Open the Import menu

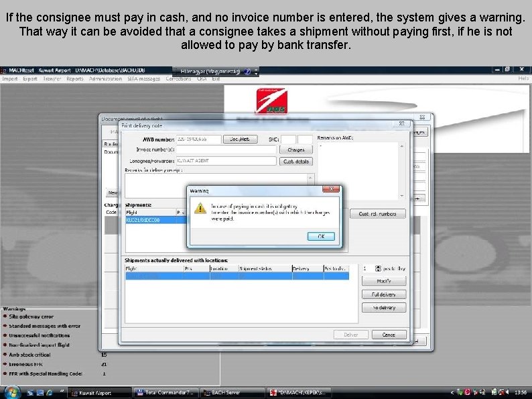(x=10, y=78)
